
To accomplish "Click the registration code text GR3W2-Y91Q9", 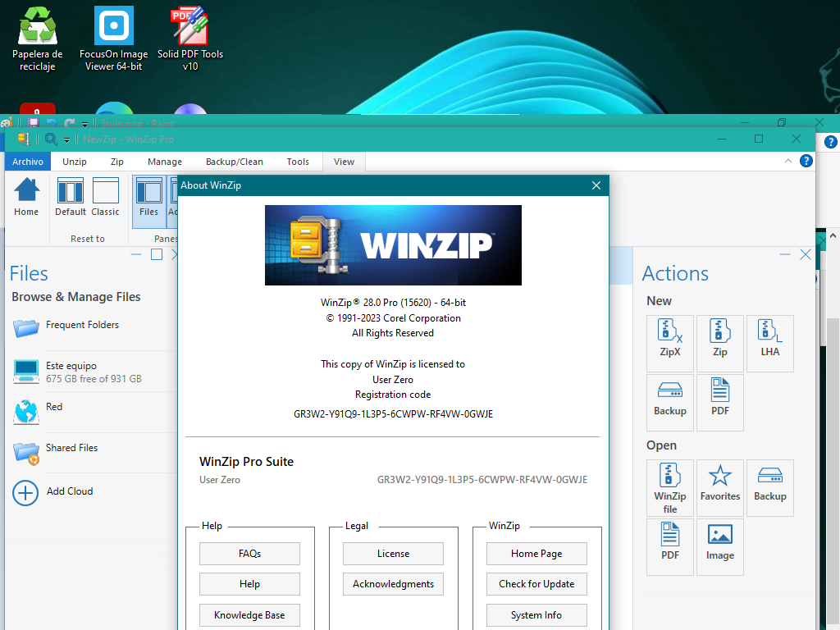I will pyautogui.click(x=393, y=414).
